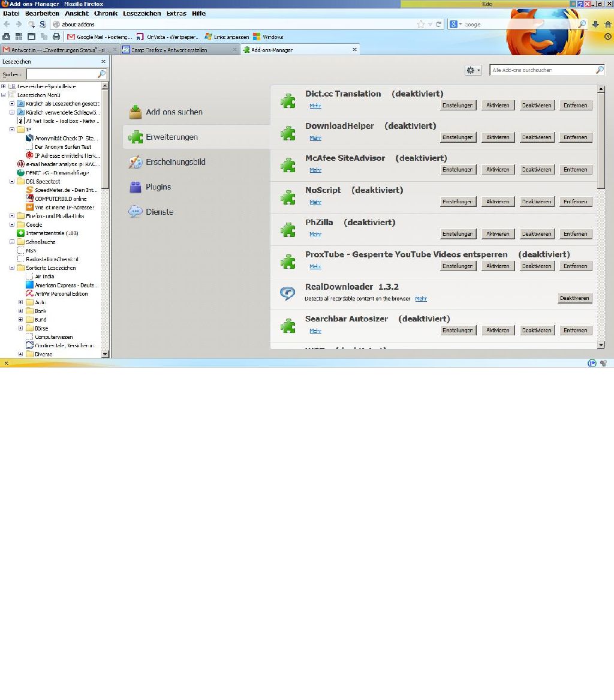Close the Add-ons-Manager tab
This screenshot has width=614, height=700.
355,50
